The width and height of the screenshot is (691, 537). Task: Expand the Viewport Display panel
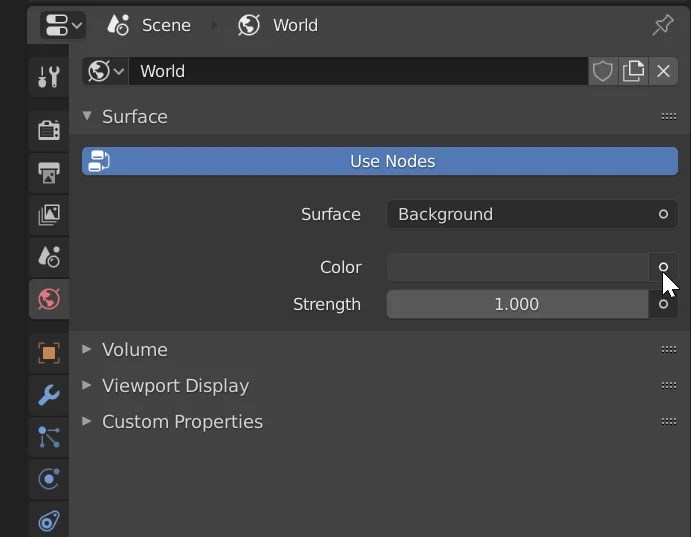point(87,385)
